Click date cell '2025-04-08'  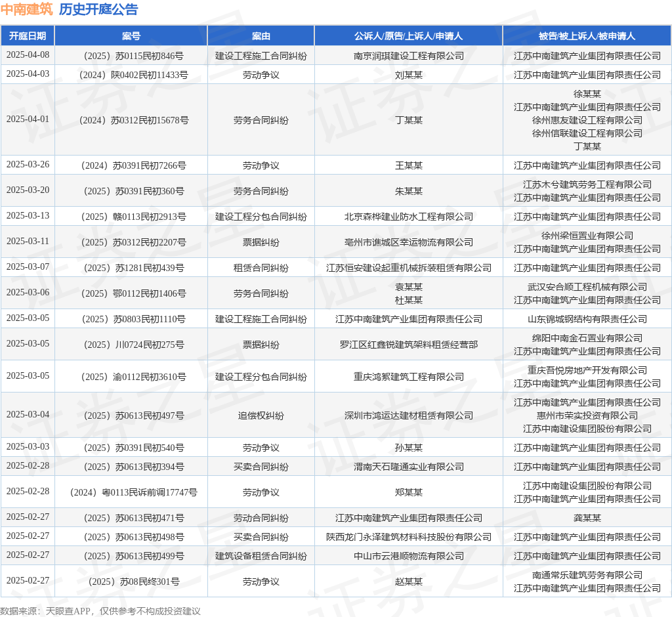(28, 55)
